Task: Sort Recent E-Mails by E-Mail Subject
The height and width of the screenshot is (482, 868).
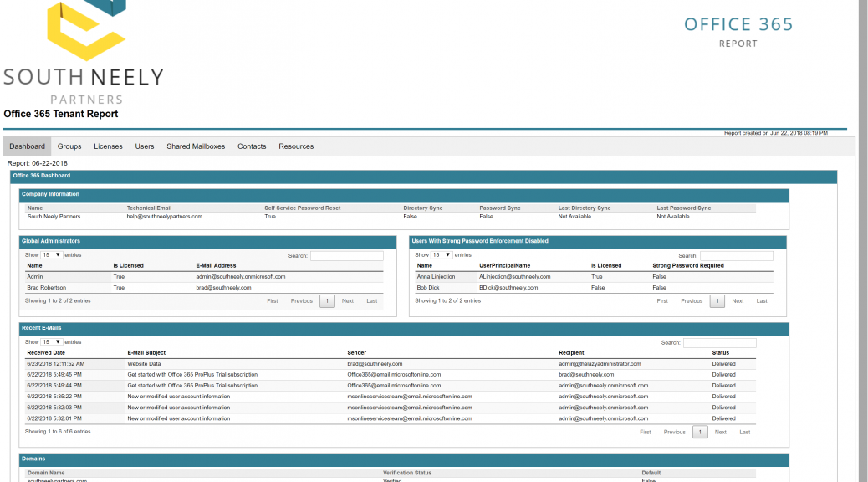Action: click(146, 353)
